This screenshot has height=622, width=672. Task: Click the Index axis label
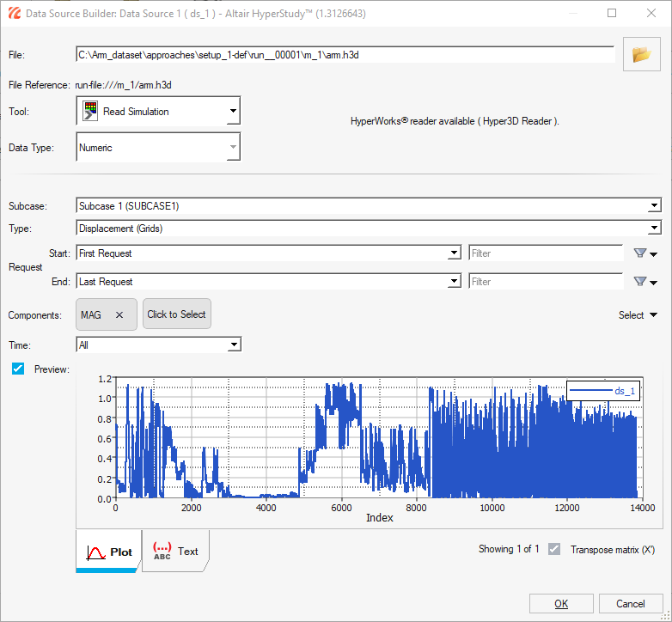(379, 517)
